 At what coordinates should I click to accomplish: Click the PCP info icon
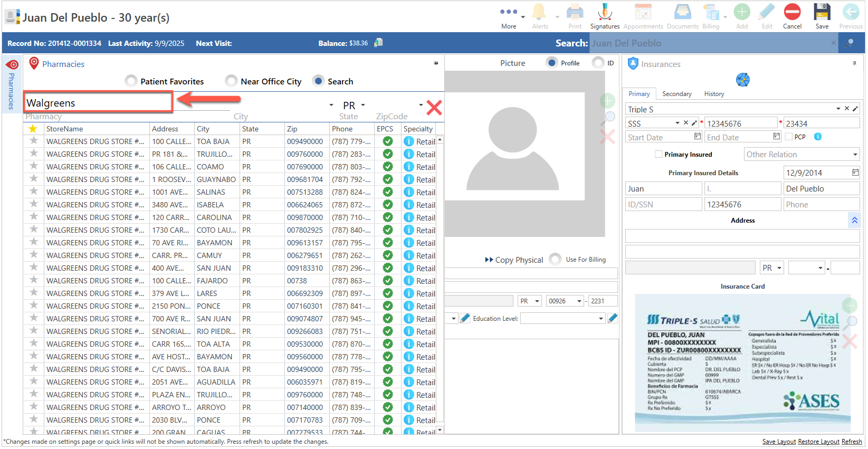(818, 137)
